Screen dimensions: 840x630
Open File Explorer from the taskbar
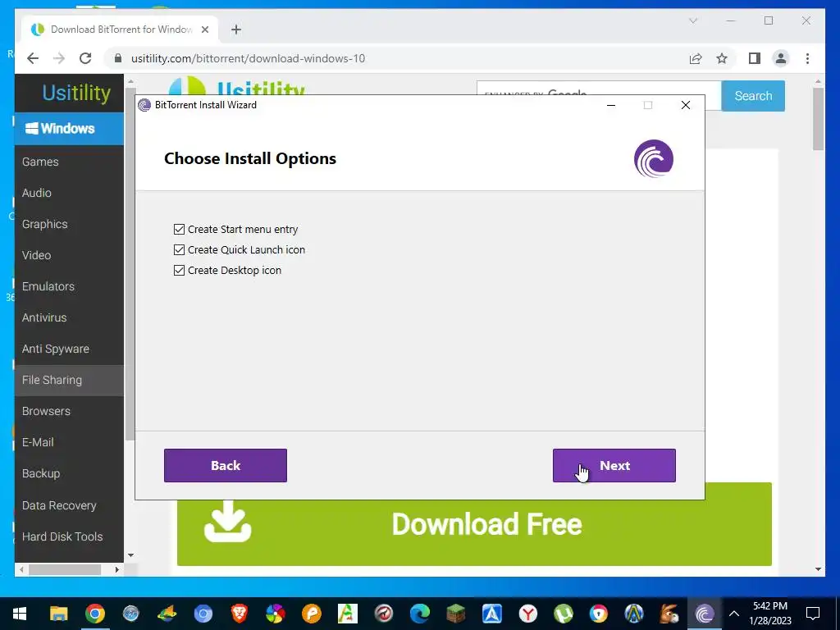tap(59, 614)
